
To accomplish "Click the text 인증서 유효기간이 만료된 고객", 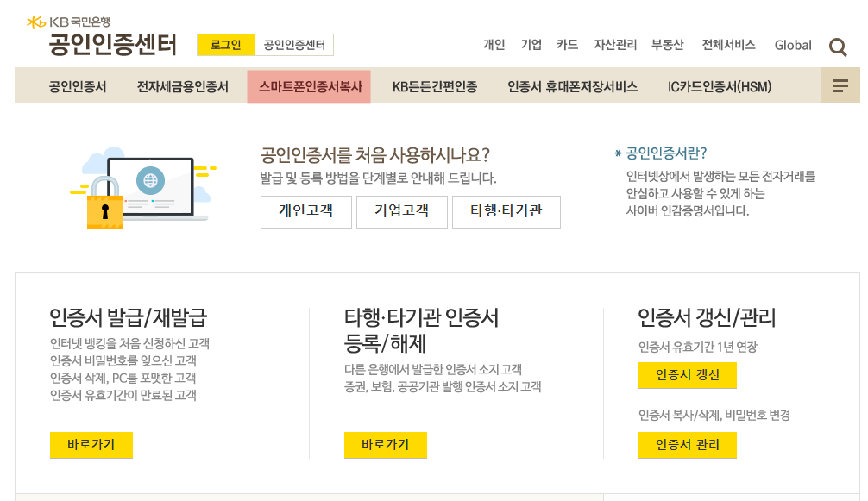I will coord(123,395).
